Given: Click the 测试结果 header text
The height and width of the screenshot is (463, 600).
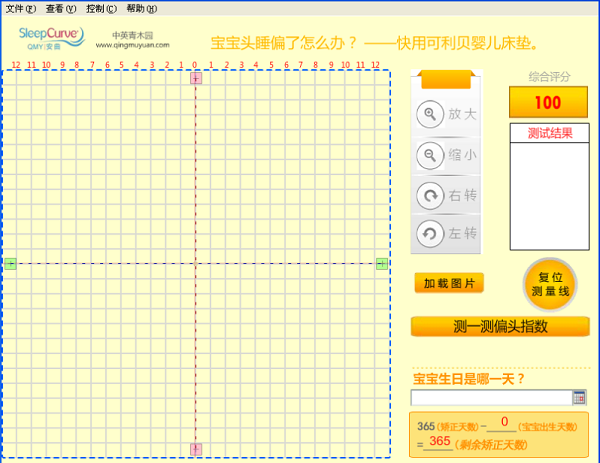Looking at the screenshot, I should tap(550, 133).
